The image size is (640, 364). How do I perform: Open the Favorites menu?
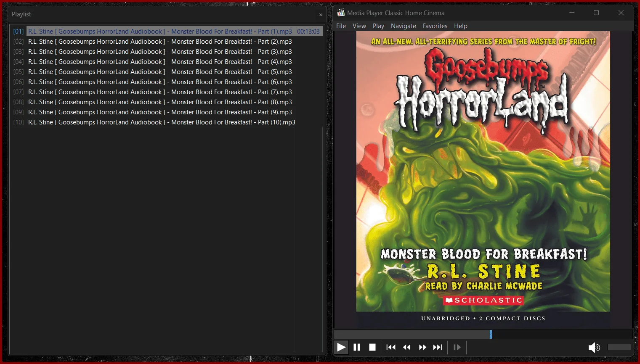pyautogui.click(x=435, y=26)
